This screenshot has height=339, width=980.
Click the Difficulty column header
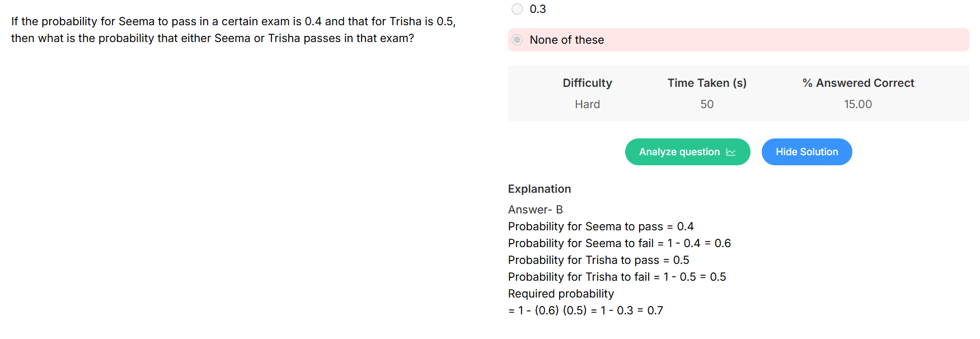pos(587,83)
